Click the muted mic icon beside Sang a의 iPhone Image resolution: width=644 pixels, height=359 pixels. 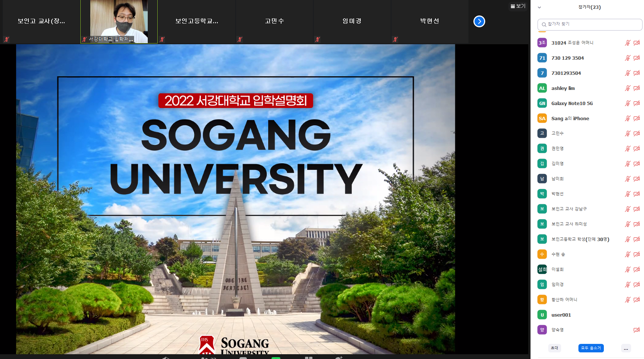click(627, 118)
